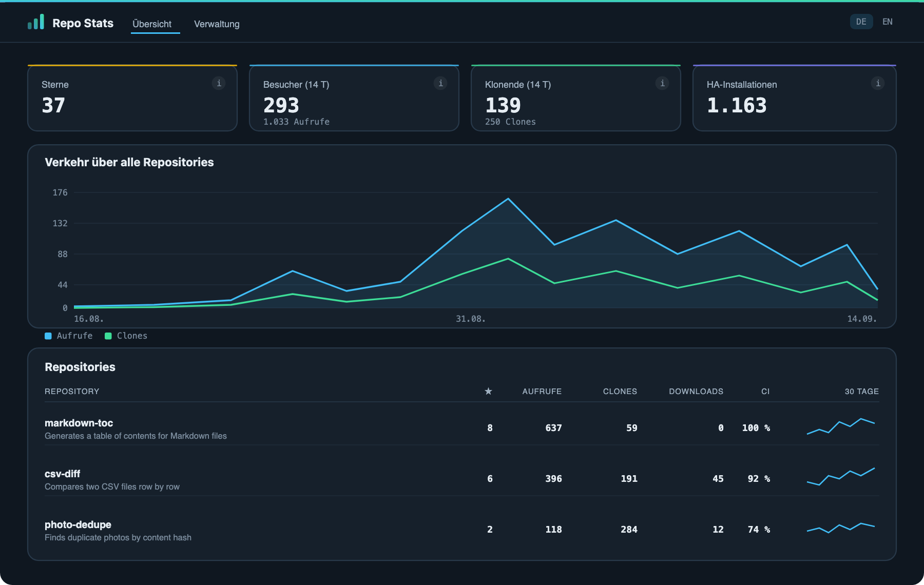Click csv-diff 30-day sparkline
The image size is (924, 585).
(x=841, y=477)
